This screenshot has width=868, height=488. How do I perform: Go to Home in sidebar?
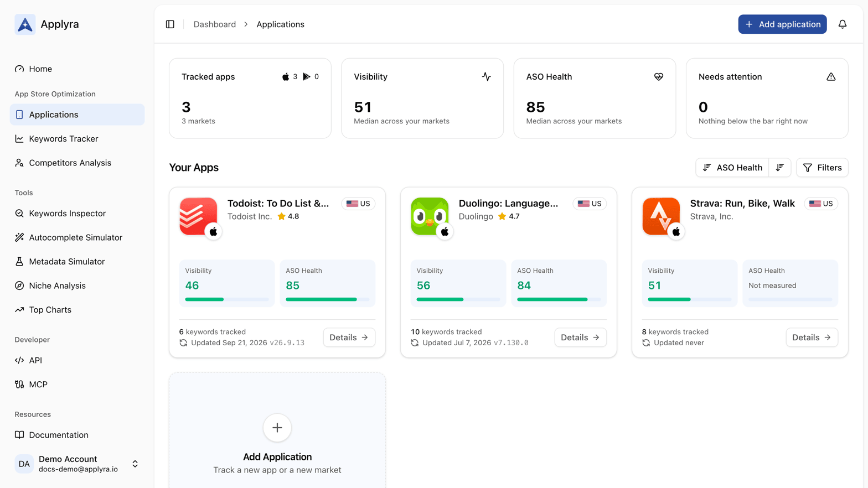(77, 69)
